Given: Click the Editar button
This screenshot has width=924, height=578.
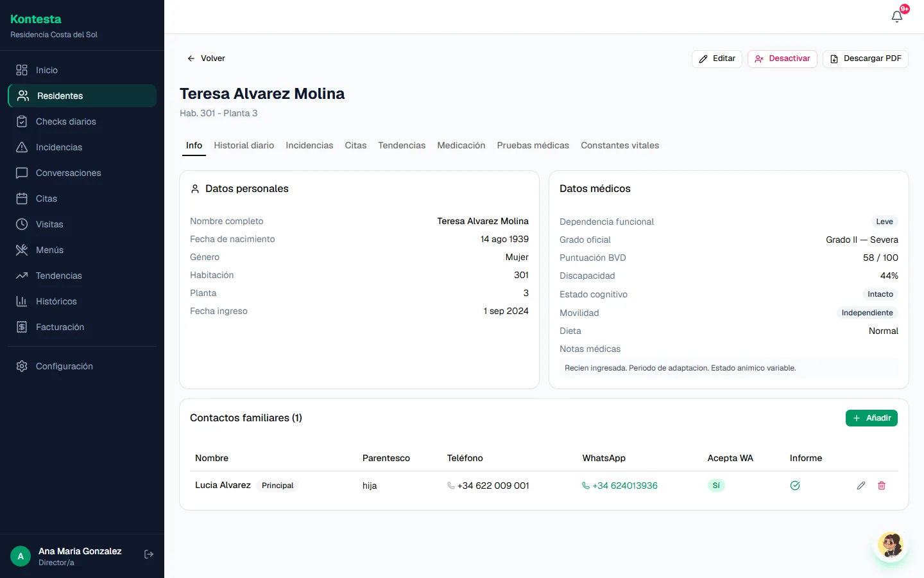Looking at the screenshot, I should click(x=717, y=58).
